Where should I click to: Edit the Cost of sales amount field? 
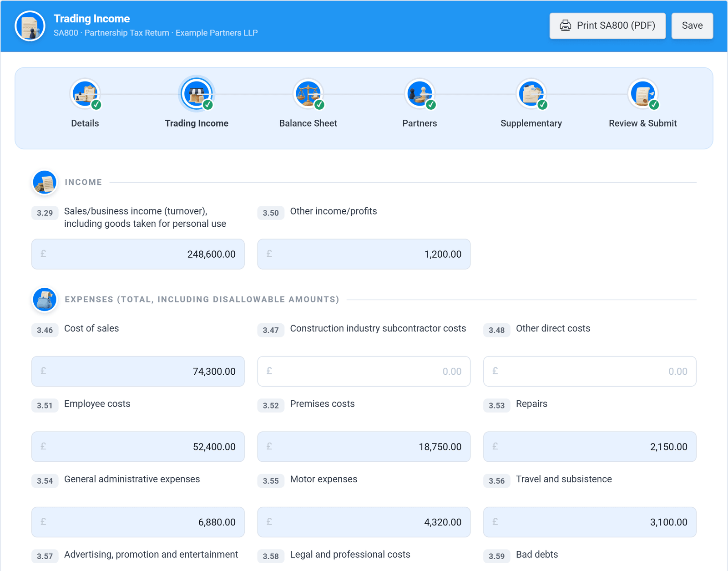[138, 372]
